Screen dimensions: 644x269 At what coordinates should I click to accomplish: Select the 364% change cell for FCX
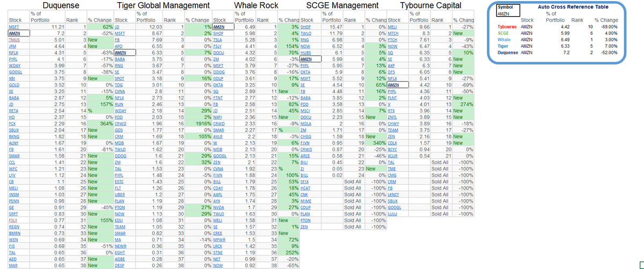(100, 123)
